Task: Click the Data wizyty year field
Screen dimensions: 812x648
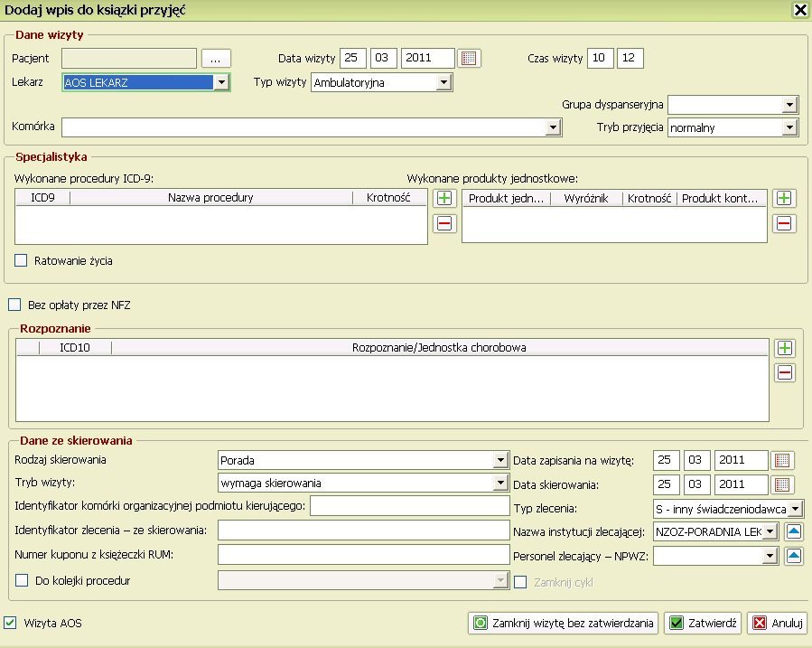Action: pyautogui.click(x=428, y=58)
